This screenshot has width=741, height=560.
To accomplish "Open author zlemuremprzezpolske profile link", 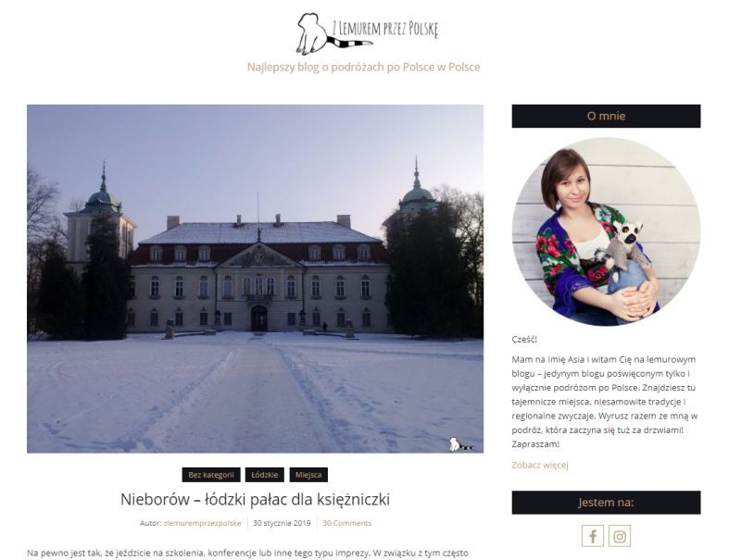I will point(202,523).
